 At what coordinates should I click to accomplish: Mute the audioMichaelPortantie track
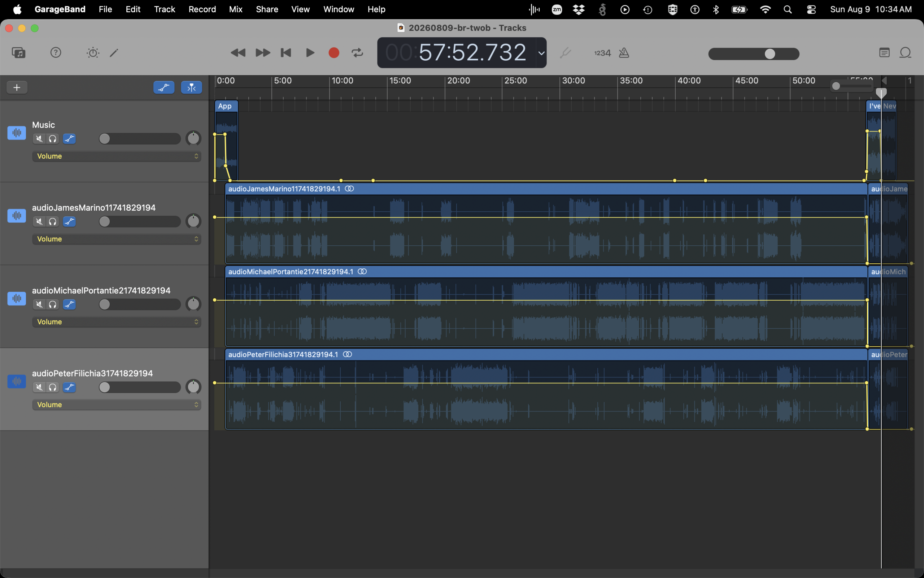[x=39, y=305]
